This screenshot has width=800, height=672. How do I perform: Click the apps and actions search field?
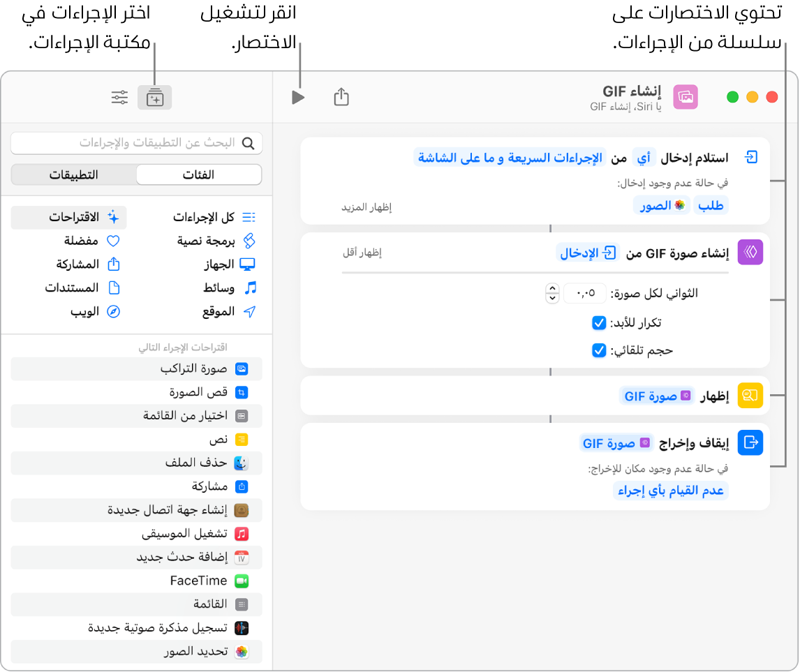click(x=137, y=143)
